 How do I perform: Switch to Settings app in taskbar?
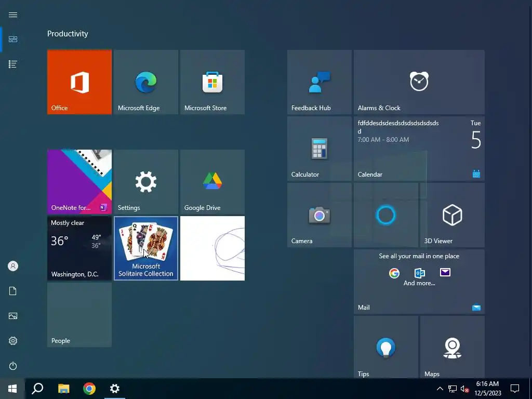115,389
